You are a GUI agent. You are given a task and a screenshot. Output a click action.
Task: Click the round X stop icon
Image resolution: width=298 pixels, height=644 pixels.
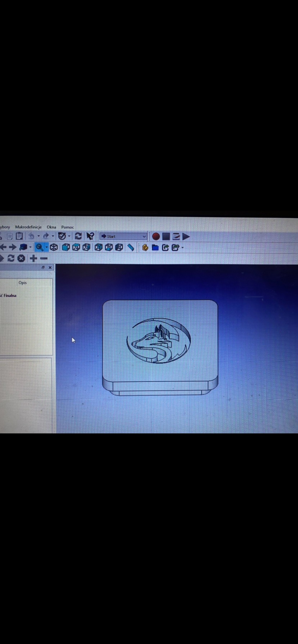tap(22, 258)
